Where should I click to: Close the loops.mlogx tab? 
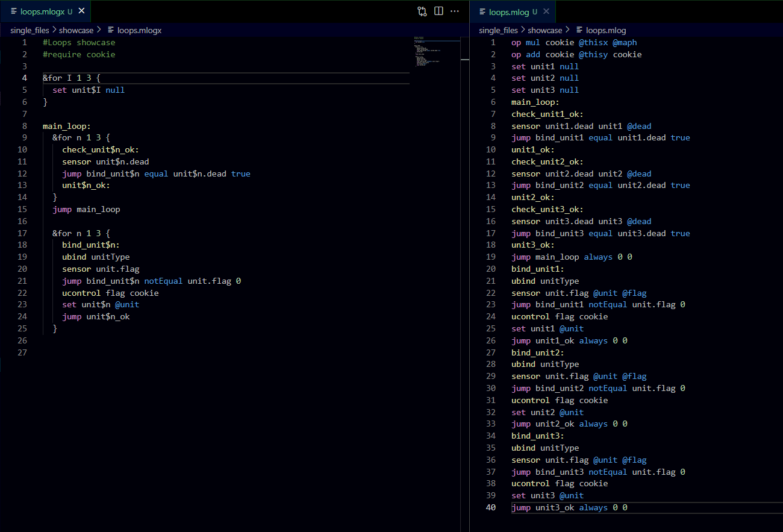tap(82, 11)
